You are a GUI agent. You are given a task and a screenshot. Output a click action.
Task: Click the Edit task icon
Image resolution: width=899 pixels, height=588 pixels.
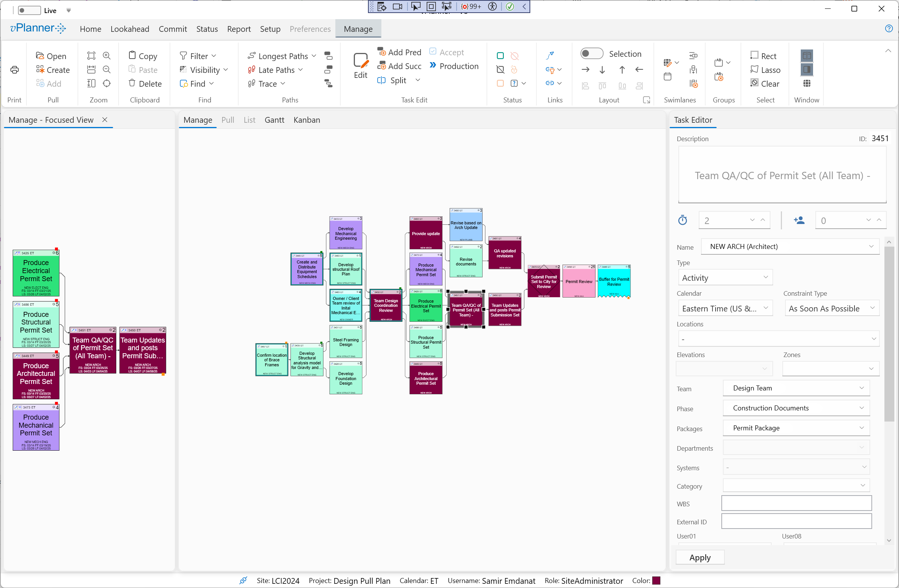(361, 66)
